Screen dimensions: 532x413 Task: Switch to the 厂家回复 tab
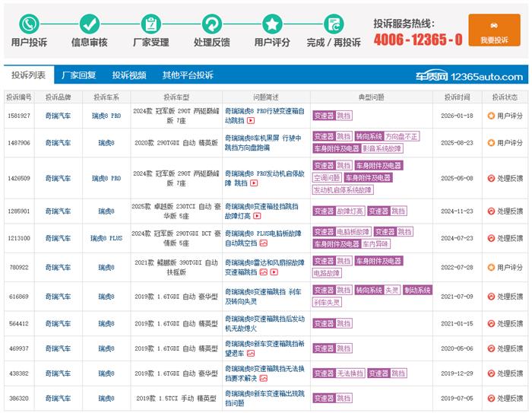79,75
